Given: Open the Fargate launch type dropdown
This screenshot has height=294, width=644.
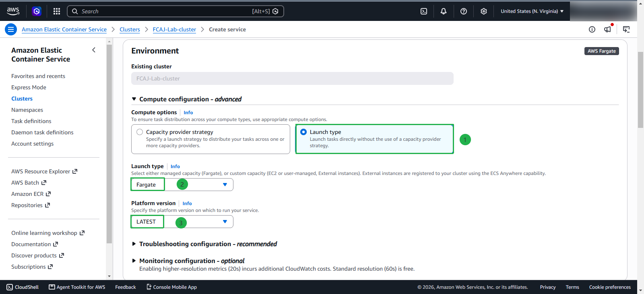Looking at the screenshot, I should point(182,185).
